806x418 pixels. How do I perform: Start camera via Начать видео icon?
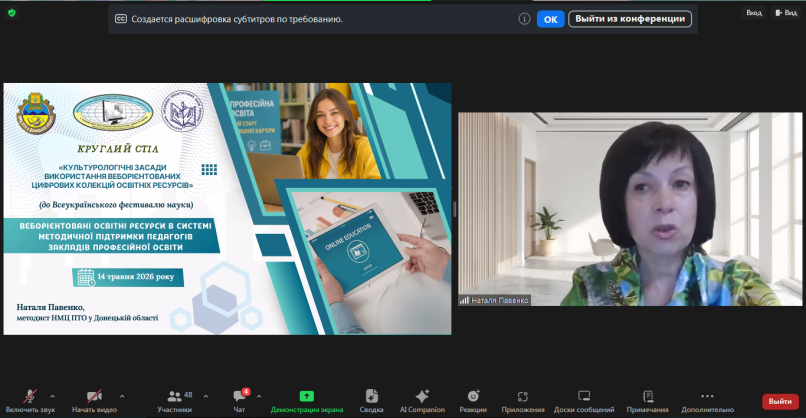coord(94,396)
